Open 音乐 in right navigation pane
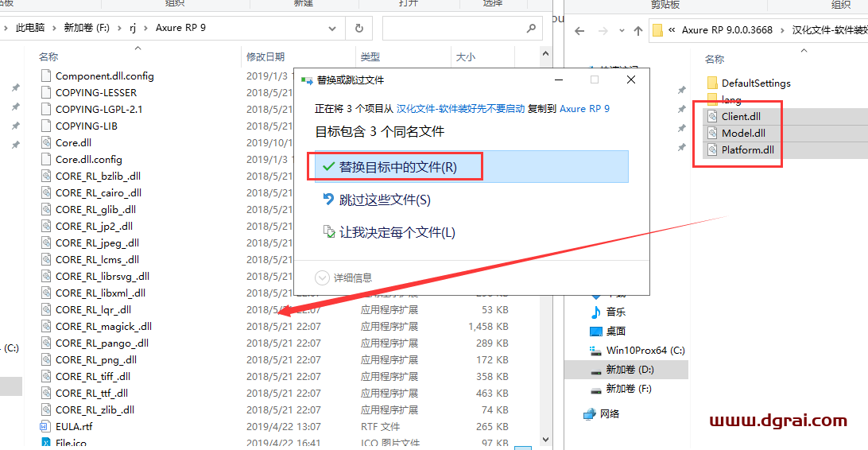Image resolution: width=868 pixels, height=450 pixels. pyautogui.click(x=615, y=312)
